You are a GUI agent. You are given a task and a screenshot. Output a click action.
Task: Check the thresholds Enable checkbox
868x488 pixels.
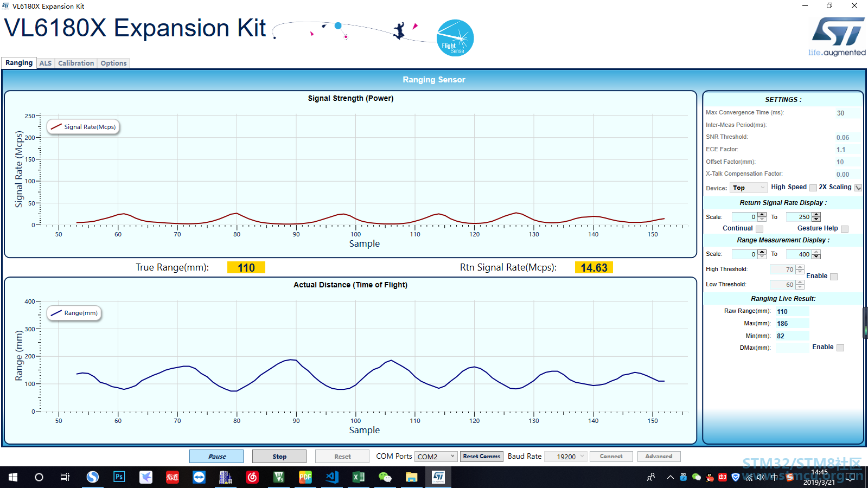(x=834, y=277)
